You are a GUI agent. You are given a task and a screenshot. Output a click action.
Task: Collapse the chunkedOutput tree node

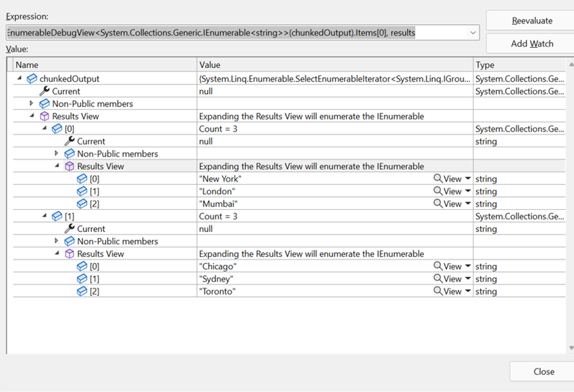coord(19,78)
